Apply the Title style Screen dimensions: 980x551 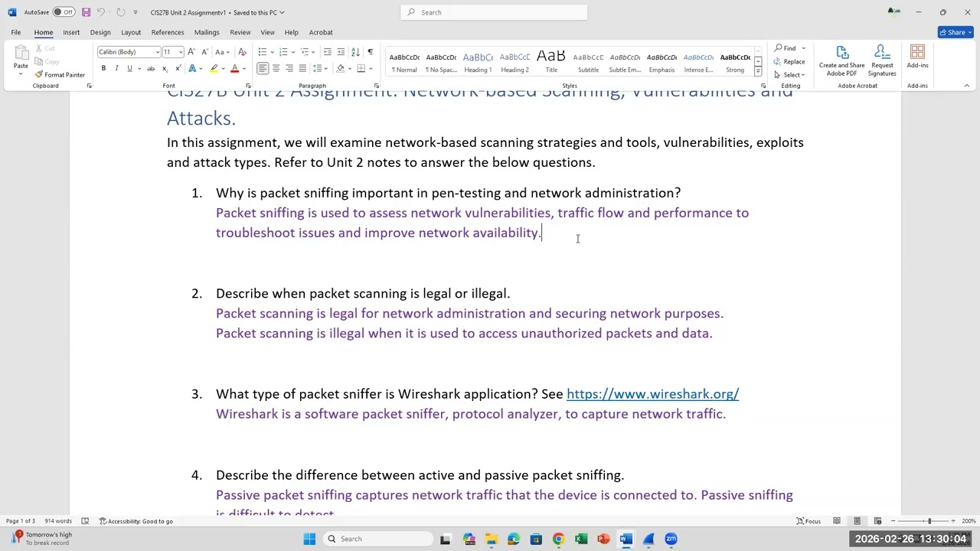pos(551,61)
